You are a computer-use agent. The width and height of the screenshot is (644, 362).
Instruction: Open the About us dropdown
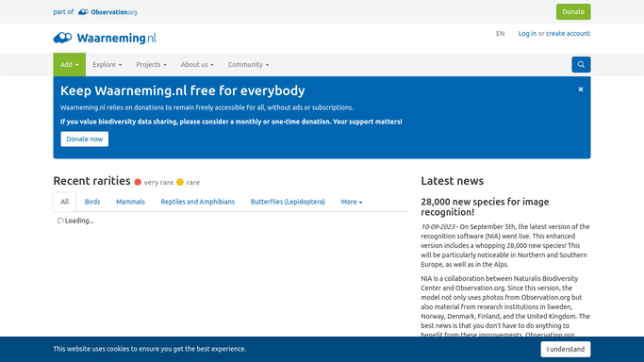tap(197, 64)
